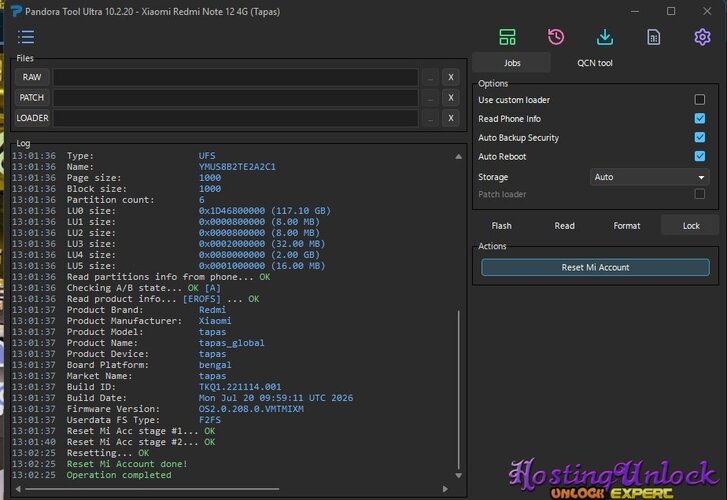Close the Pandora Tool window
The width and height of the screenshot is (727, 500).
point(707,11)
